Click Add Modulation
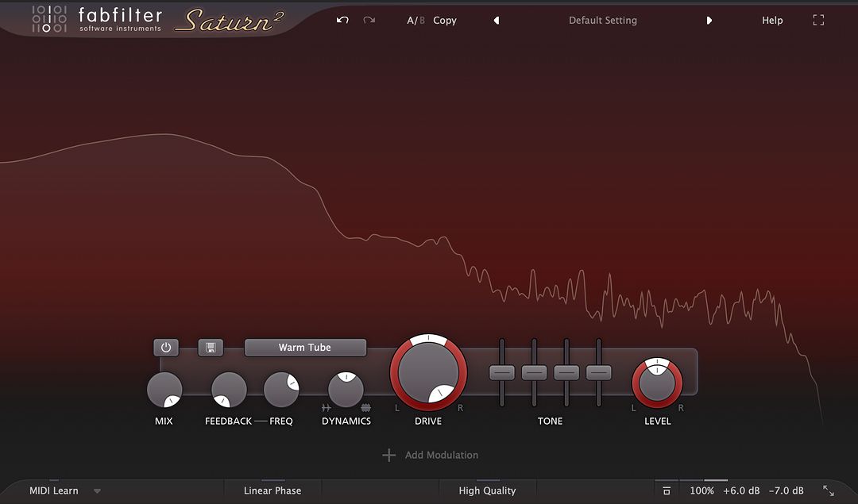Screen dimensions: 858x504 coord(431,455)
